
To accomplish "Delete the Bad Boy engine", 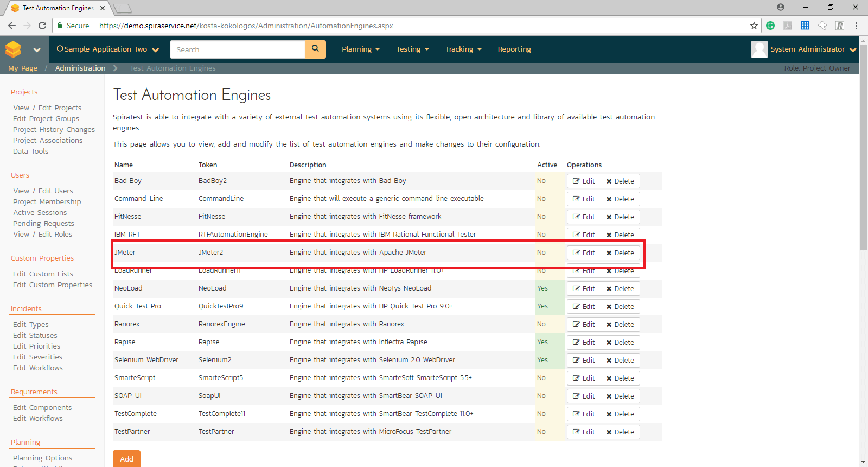I will pos(620,181).
